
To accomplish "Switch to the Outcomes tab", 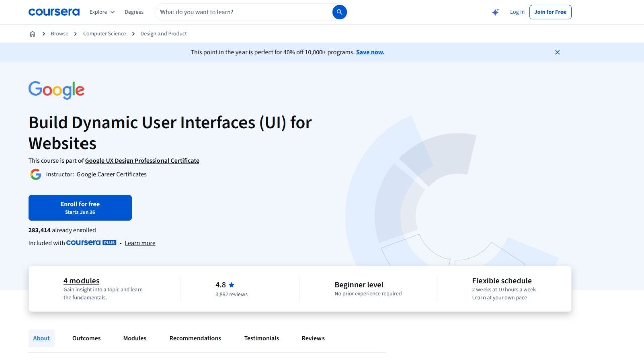I will click(87, 338).
